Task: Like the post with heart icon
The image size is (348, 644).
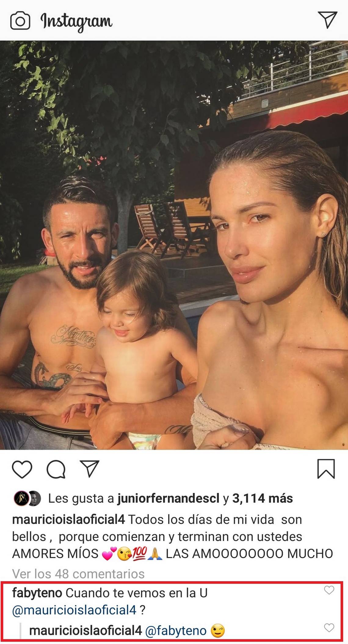Action: (22, 470)
